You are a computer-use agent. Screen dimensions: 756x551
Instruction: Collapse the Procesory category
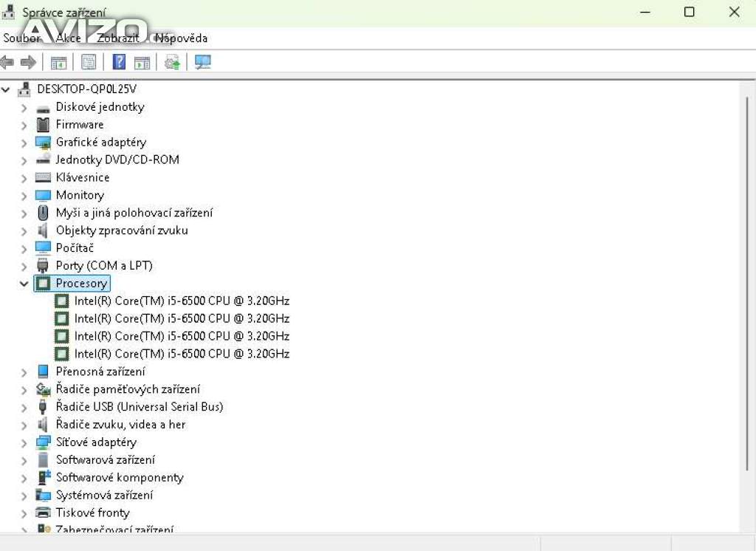[x=24, y=284]
